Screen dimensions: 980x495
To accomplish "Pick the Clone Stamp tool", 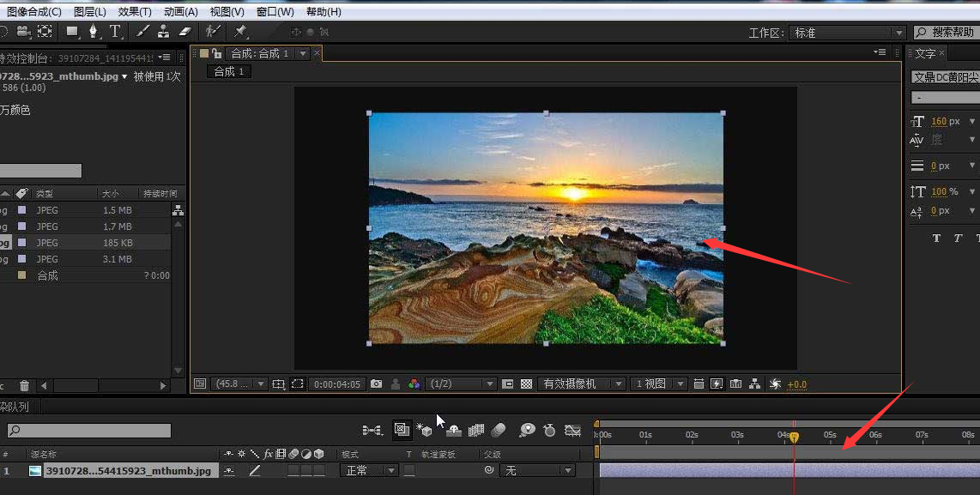I will (163, 32).
